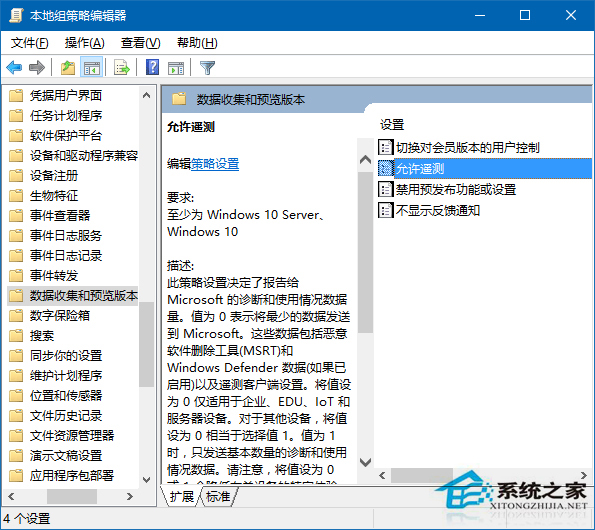Click the up one level folder icon
The height and width of the screenshot is (530, 595).
(68, 68)
